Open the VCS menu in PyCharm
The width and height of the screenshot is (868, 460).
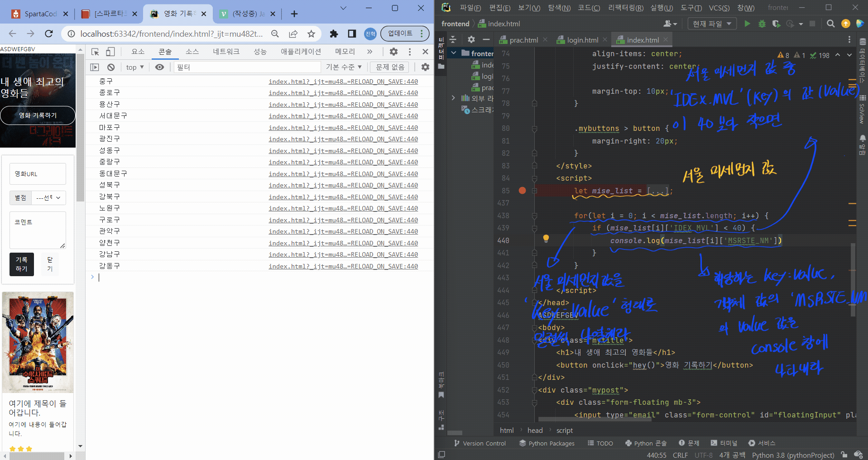719,8
